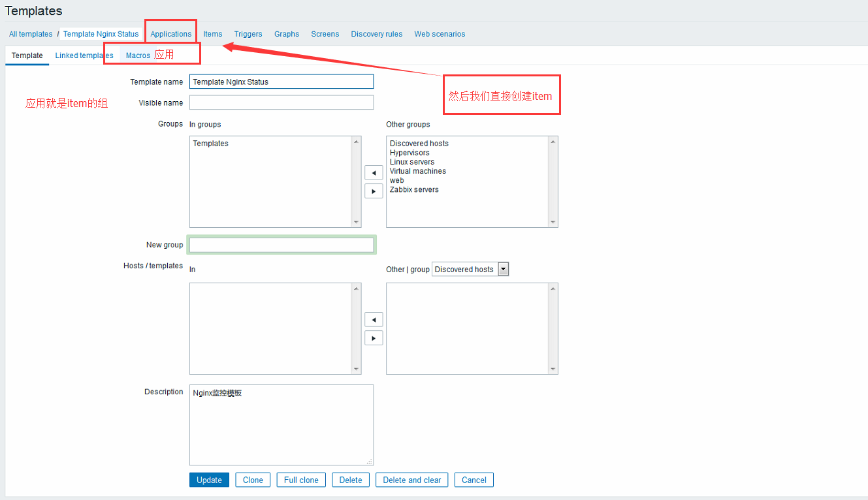868x500 pixels.
Task: Focus the Template name input field
Action: pyautogui.click(x=281, y=82)
